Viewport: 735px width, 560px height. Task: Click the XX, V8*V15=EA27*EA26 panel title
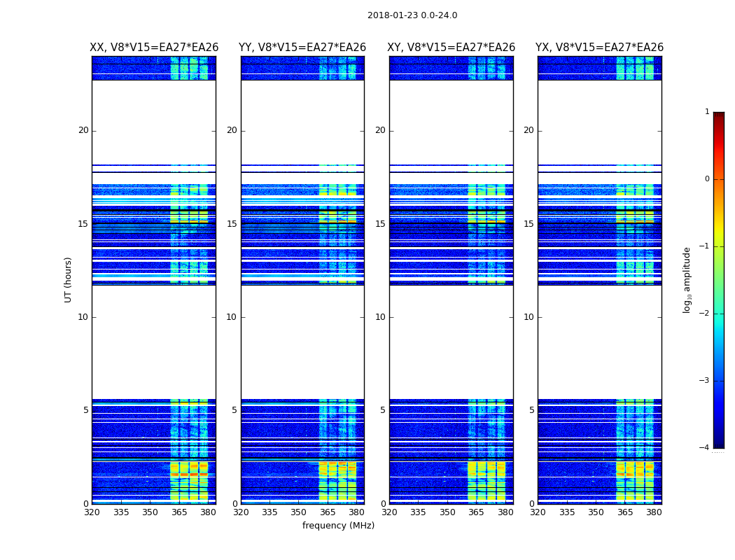click(154, 48)
